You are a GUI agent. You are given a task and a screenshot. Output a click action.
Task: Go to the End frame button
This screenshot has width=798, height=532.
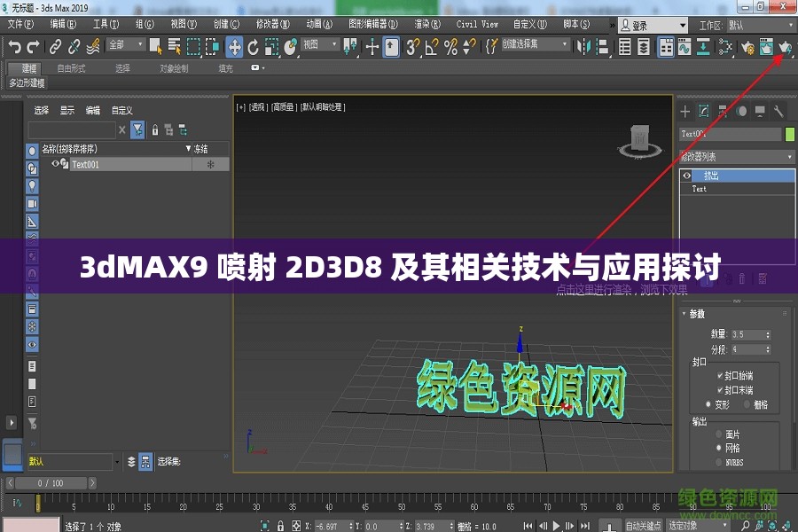pyautogui.click(x=585, y=526)
